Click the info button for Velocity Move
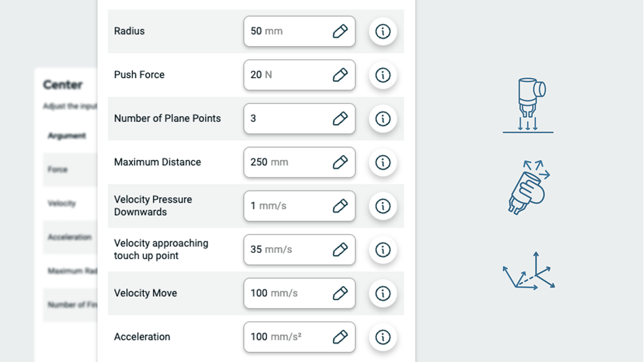Image resolution: width=644 pixels, height=362 pixels. pyautogui.click(x=383, y=293)
